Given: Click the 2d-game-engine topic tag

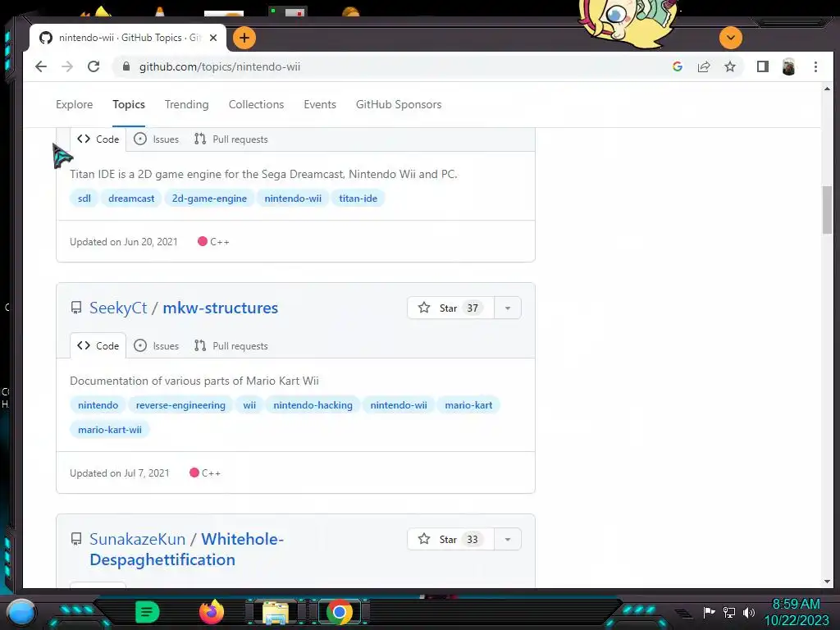Looking at the screenshot, I should point(209,199).
